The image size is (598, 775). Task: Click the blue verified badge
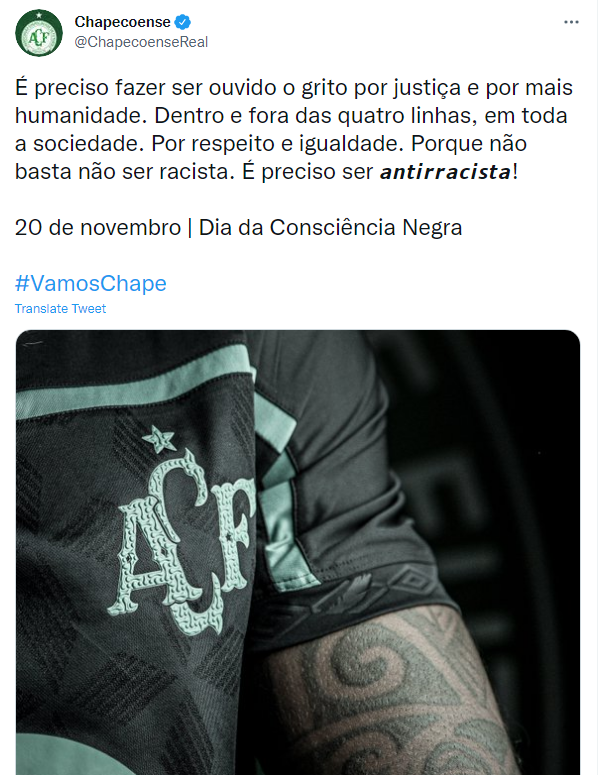pyautogui.click(x=183, y=22)
